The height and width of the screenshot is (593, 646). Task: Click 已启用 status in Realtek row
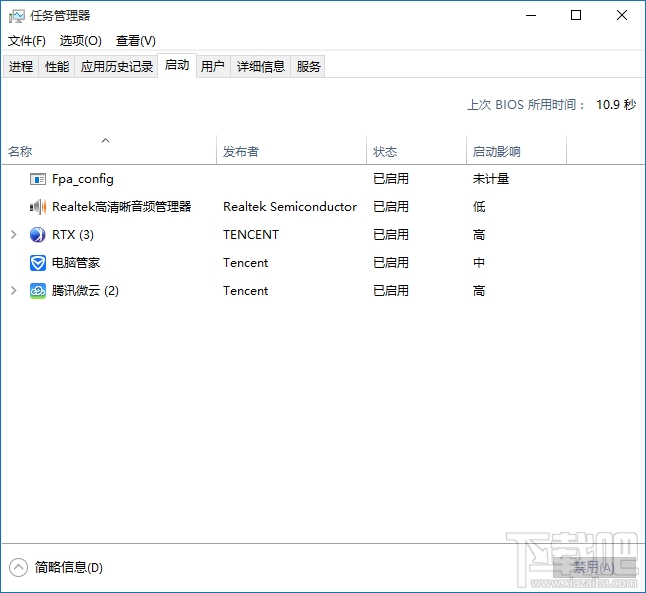(391, 207)
